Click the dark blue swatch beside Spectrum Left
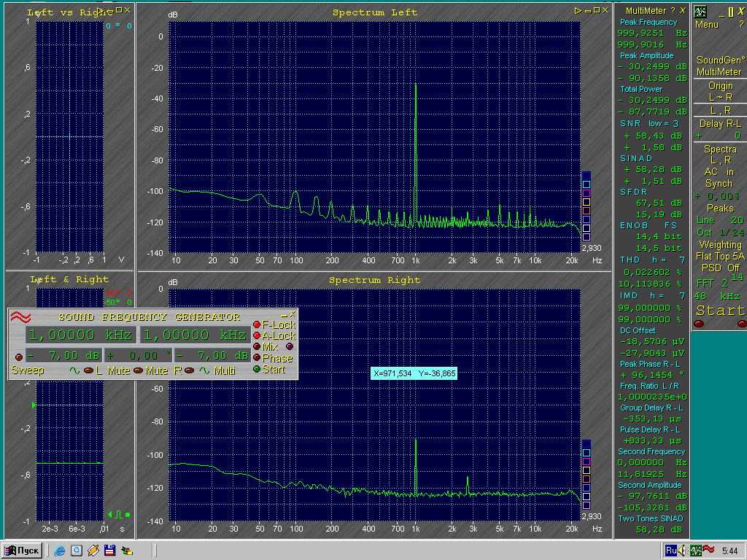The image size is (747, 560). pyautogui.click(x=586, y=175)
